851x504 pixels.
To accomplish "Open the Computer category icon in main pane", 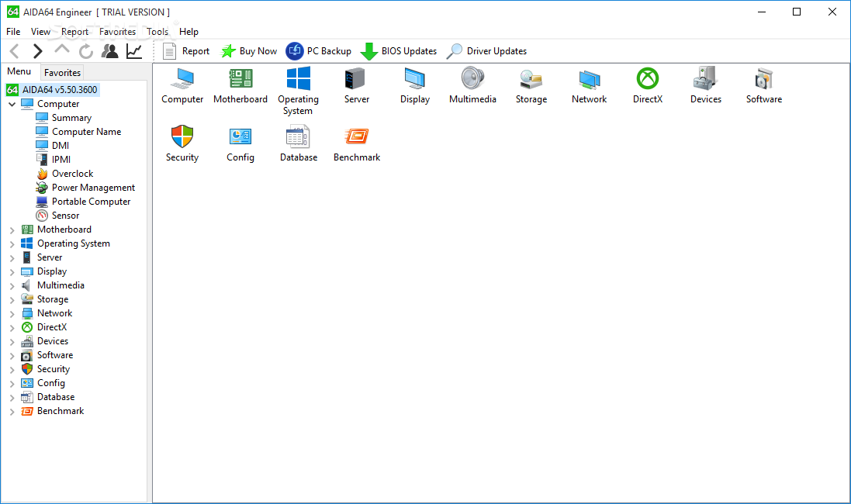I will click(x=182, y=79).
